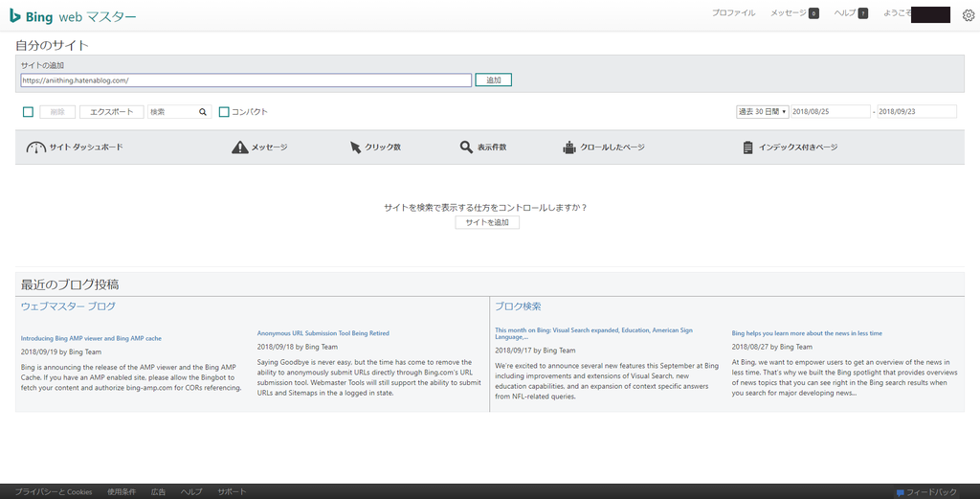Open Introducing Bing AMP viewer article

click(91, 338)
